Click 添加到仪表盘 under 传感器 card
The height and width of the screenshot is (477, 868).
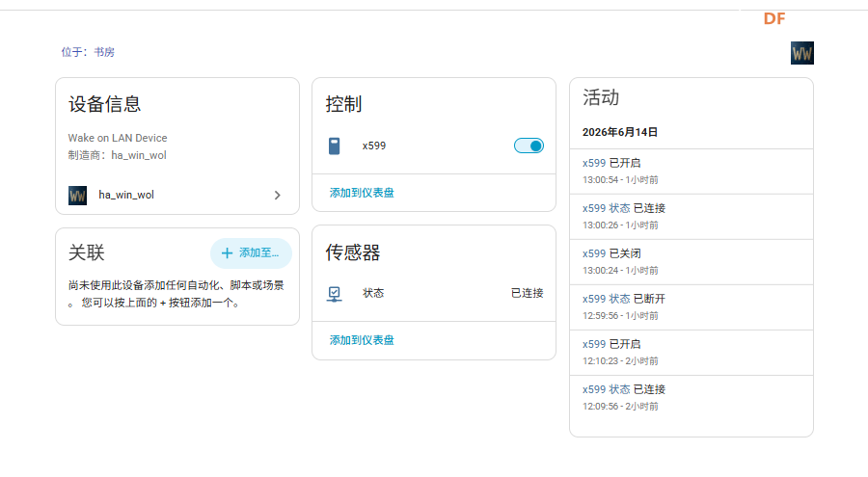pos(362,340)
